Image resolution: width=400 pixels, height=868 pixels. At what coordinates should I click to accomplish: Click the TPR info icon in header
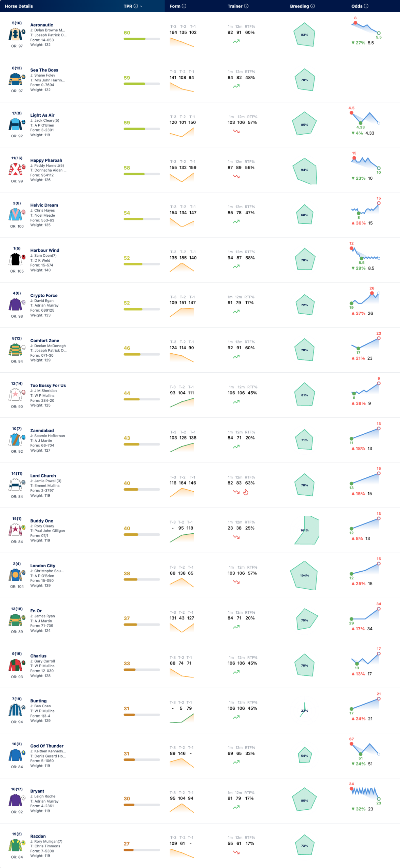136,6
